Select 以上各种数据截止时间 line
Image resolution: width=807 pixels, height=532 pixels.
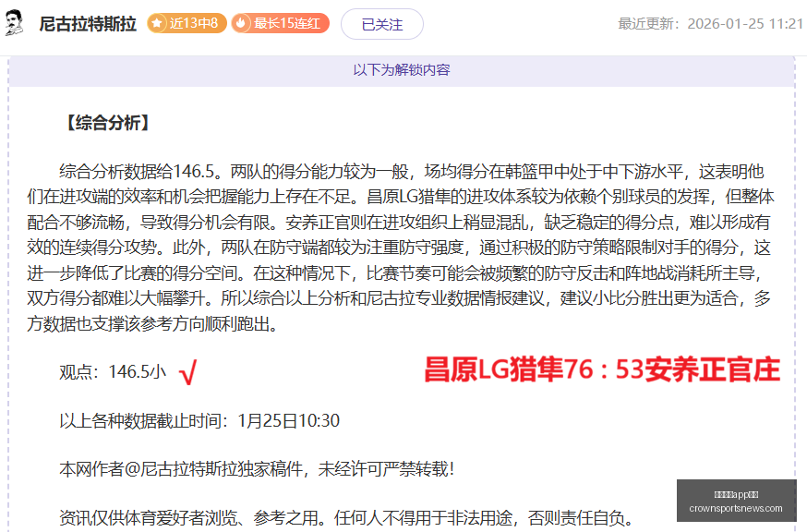coord(199,421)
